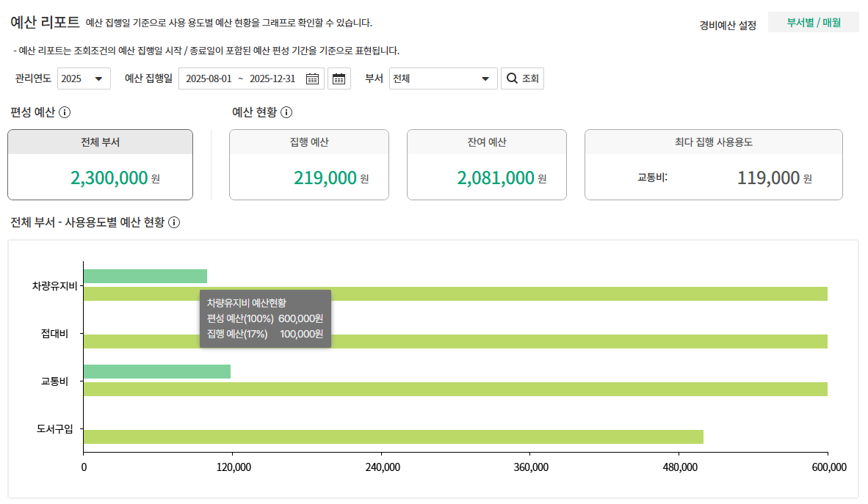Expand the 부서 전체 dropdown
The width and height of the screenshot is (868, 504).
coord(443,78)
